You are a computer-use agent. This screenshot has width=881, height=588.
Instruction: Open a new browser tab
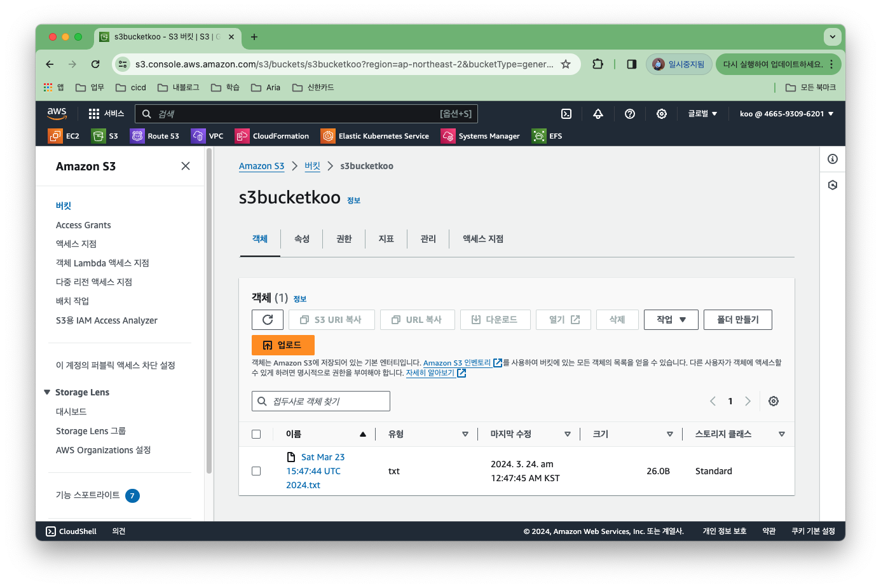254,37
